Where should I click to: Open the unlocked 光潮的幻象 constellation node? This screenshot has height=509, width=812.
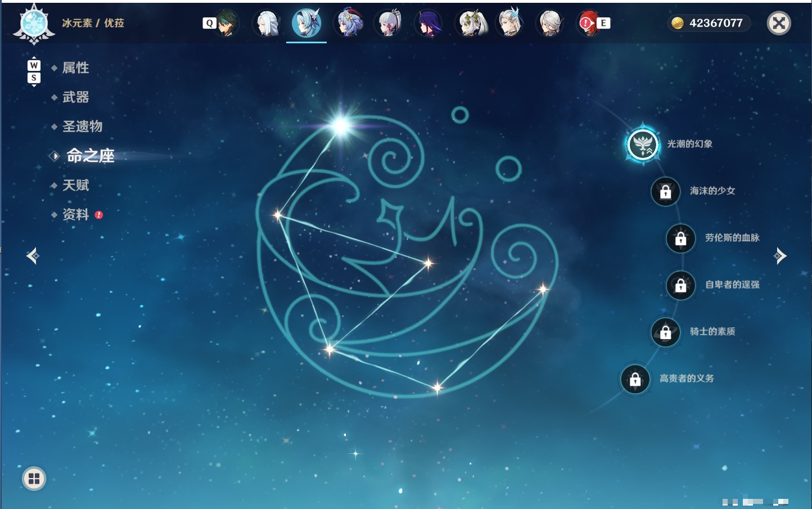tap(642, 145)
